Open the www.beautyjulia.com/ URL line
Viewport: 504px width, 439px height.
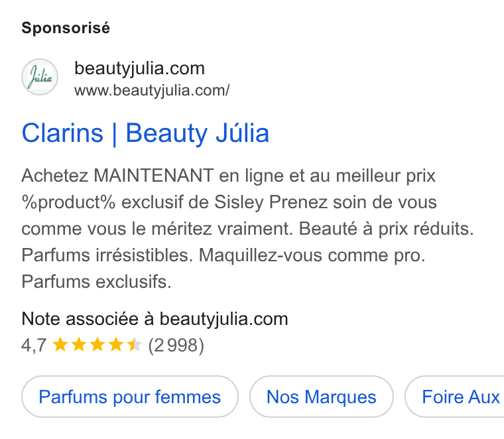pos(152,90)
